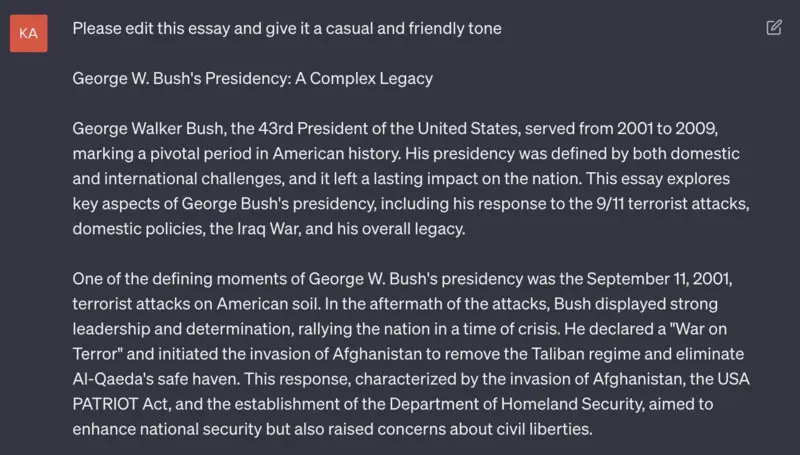Click the title 'A Complex Legacy' line
Viewport: 800px width, 455px height.
(x=253, y=79)
